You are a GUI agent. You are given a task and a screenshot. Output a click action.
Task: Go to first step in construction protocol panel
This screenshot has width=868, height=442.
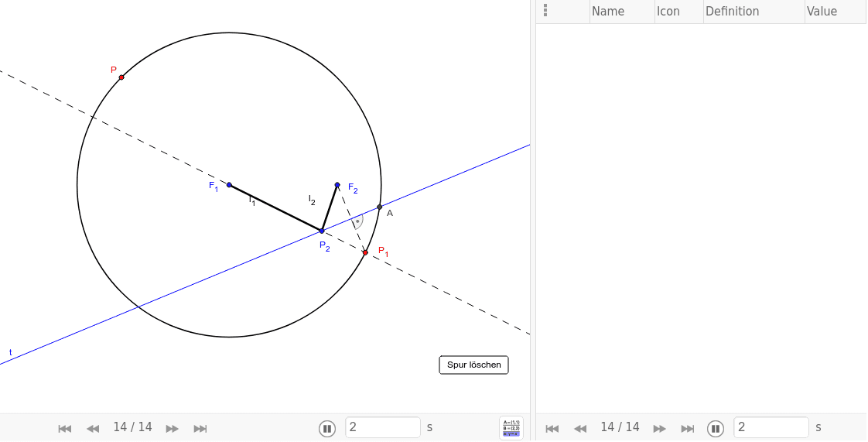tap(552, 428)
